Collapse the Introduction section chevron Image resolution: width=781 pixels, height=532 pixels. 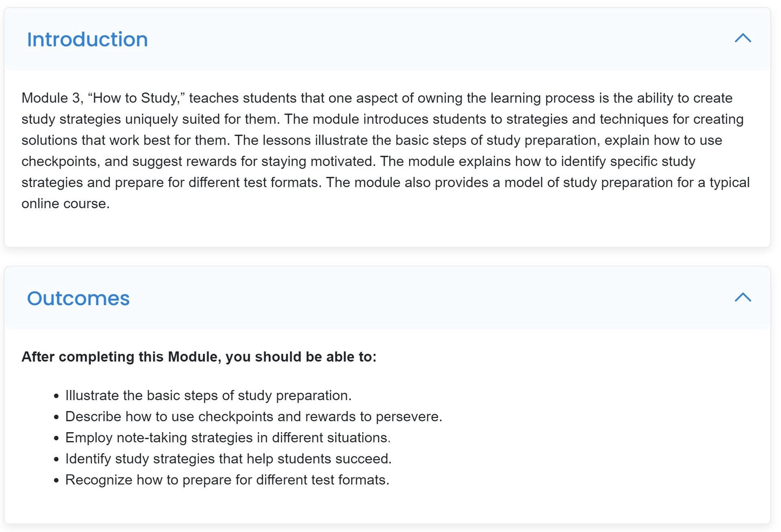pos(743,38)
